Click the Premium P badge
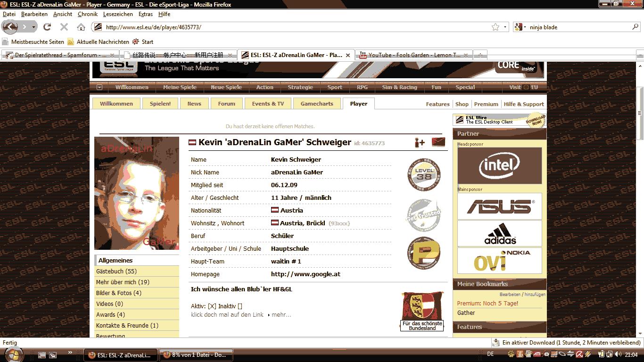 point(423,253)
